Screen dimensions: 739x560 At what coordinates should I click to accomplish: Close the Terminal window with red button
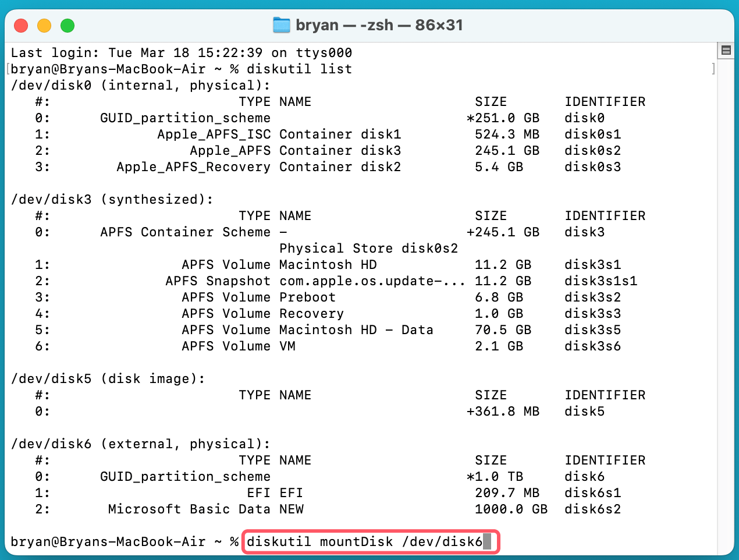(21, 26)
